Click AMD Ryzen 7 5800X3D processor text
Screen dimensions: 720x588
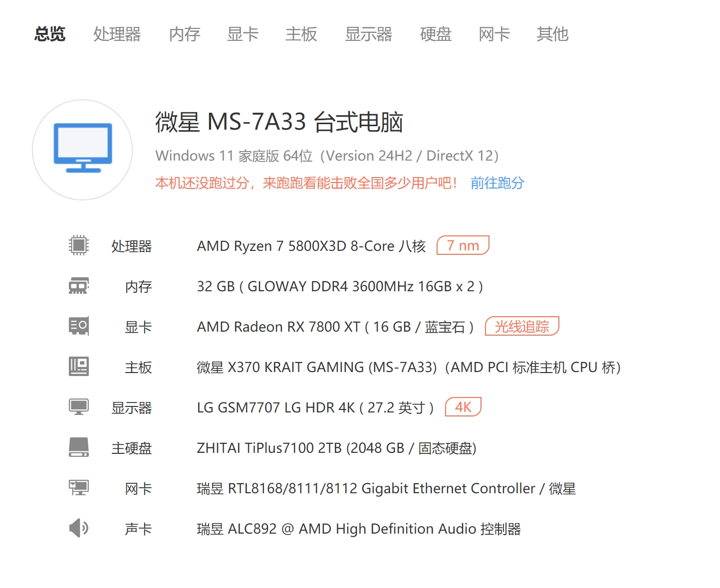click(x=311, y=246)
